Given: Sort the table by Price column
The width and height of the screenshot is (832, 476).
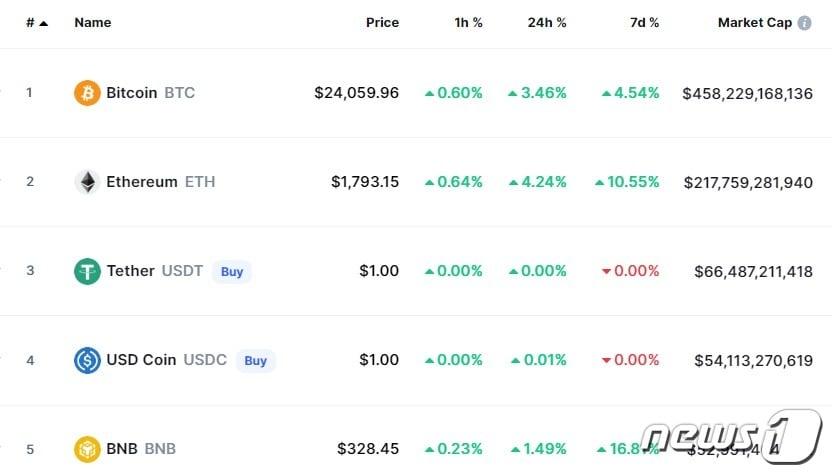Looking at the screenshot, I should [382, 22].
